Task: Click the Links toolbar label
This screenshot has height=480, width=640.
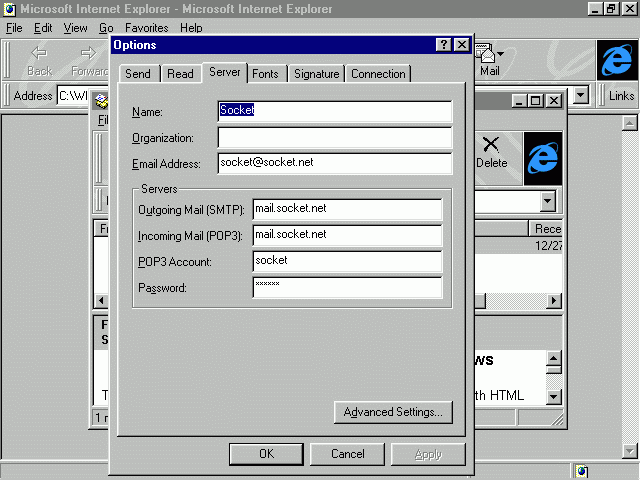Action: [x=621, y=96]
